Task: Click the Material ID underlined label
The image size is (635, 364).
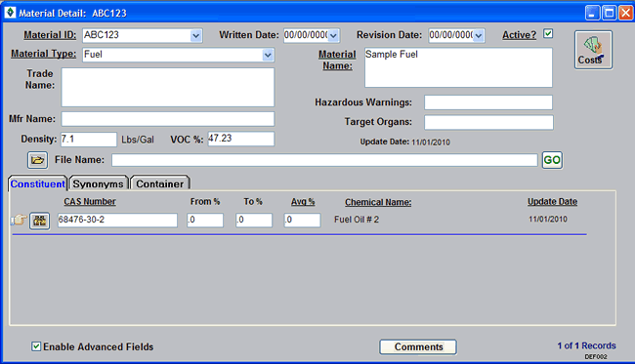Action: pos(50,35)
